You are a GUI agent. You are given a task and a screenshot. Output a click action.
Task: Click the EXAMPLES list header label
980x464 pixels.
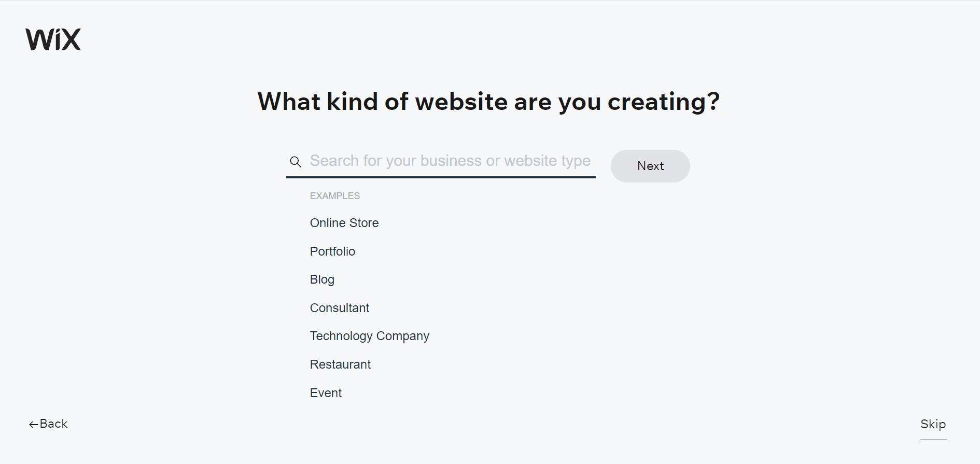coord(335,196)
